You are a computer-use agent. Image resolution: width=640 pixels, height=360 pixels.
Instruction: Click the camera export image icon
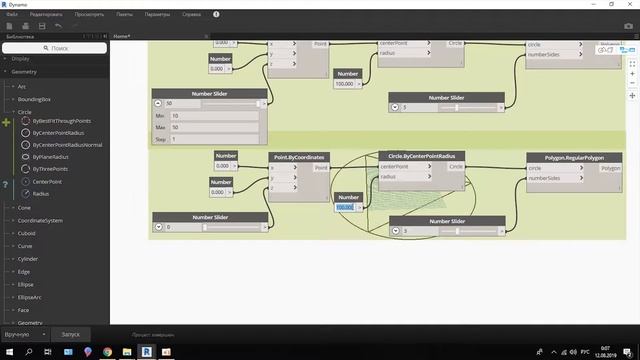point(629,26)
